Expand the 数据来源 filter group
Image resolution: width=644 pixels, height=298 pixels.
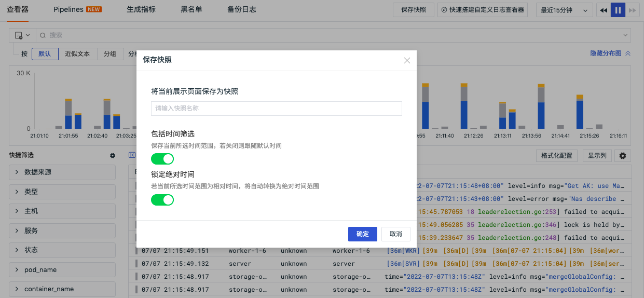pyautogui.click(x=62, y=172)
